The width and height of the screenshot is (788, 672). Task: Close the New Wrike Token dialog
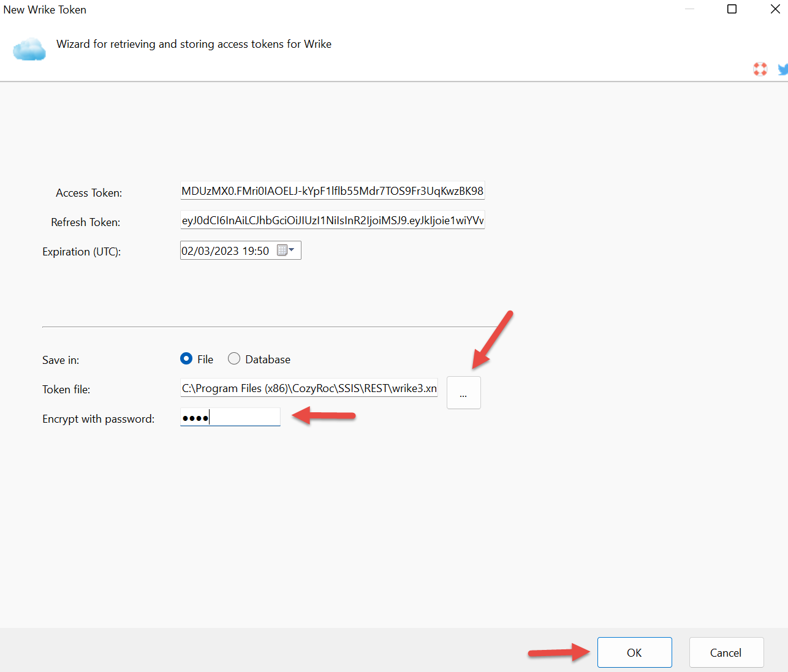click(x=775, y=9)
